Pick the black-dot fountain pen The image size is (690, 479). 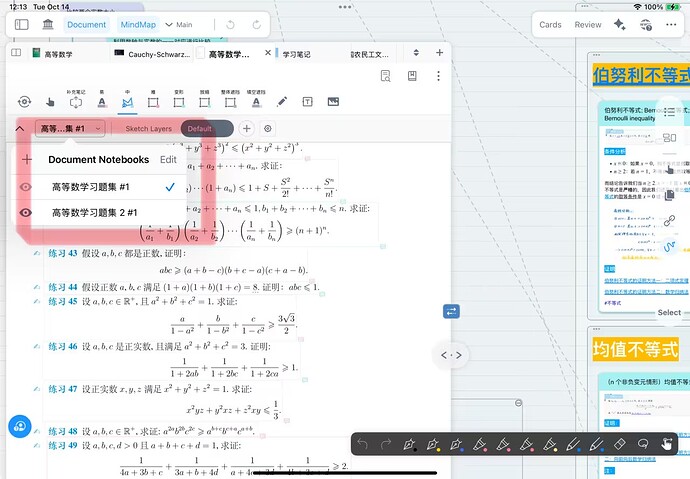tap(409, 444)
